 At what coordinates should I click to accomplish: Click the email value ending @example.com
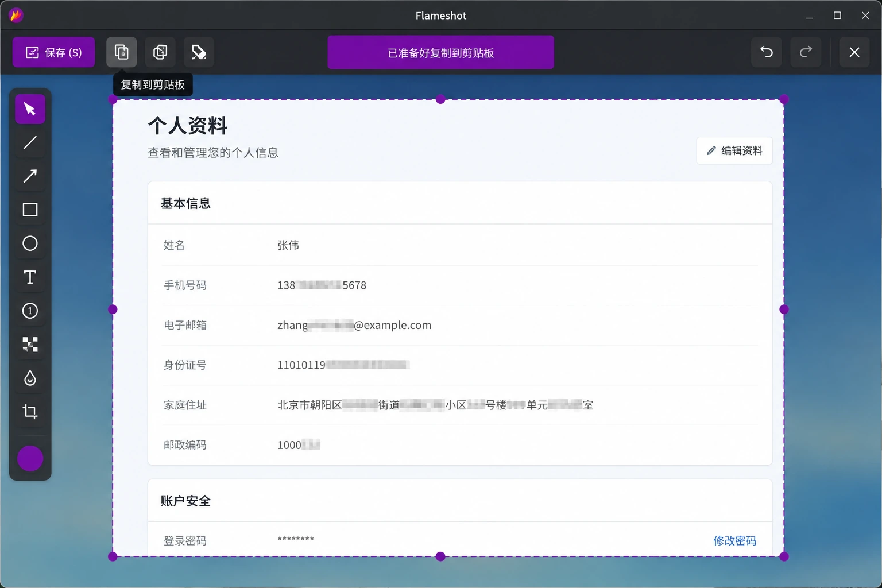pyautogui.click(x=354, y=325)
